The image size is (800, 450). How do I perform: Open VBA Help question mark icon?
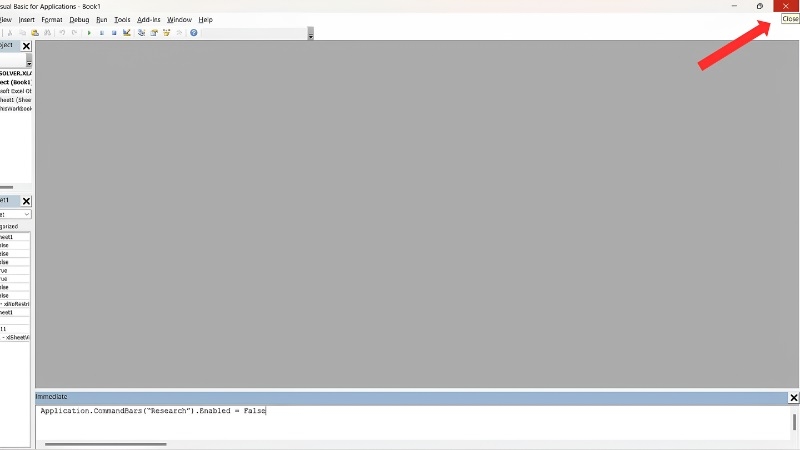[x=194, y=33]
